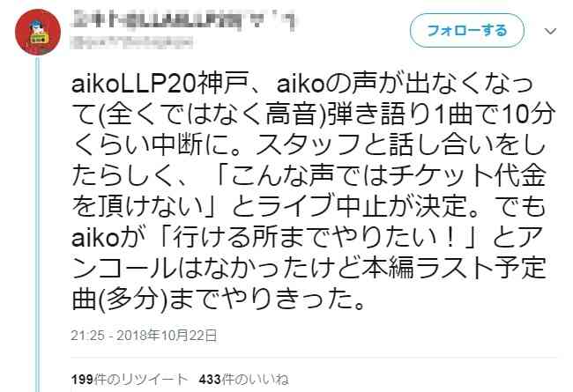Open the blurred username handle below name
573x392 pixels.
coord(130,43)
